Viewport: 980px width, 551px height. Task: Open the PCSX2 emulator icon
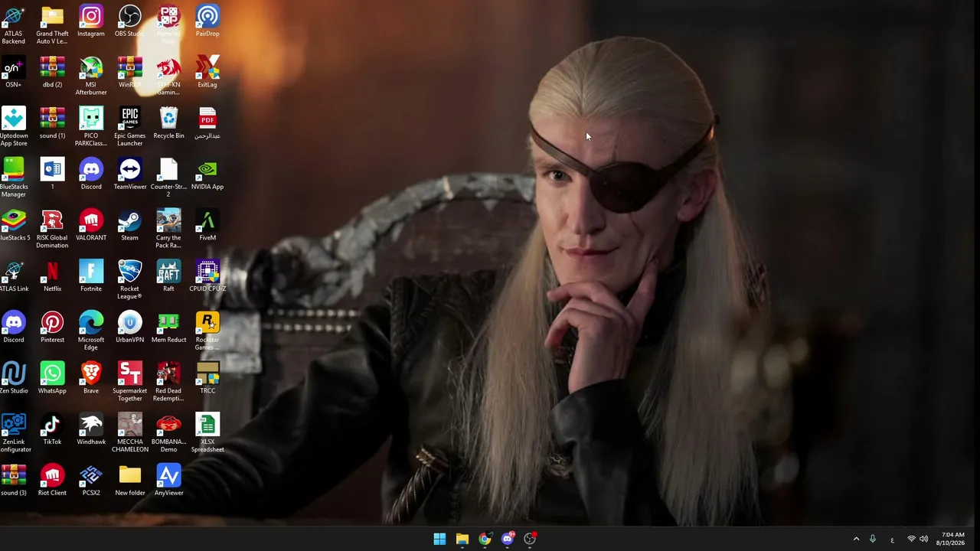pyautogui.click(x=91, y=481)
